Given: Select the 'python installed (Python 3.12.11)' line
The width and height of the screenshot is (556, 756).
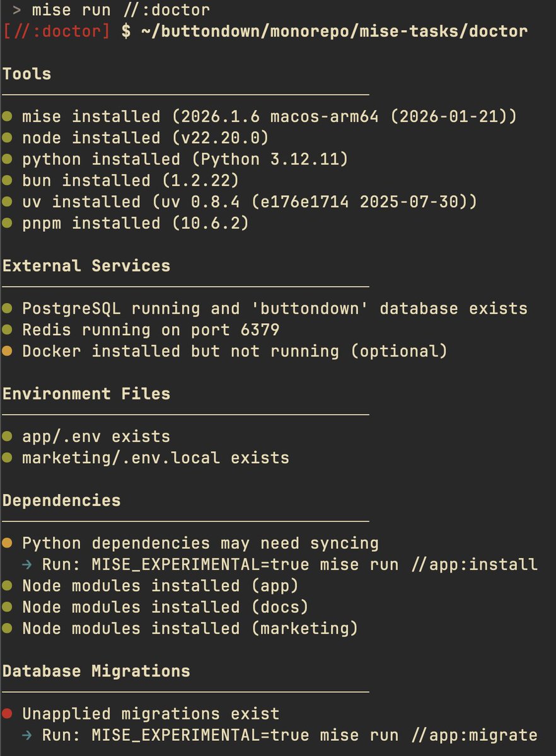Looking at the screenshot, I should click(x=185, y=159).
